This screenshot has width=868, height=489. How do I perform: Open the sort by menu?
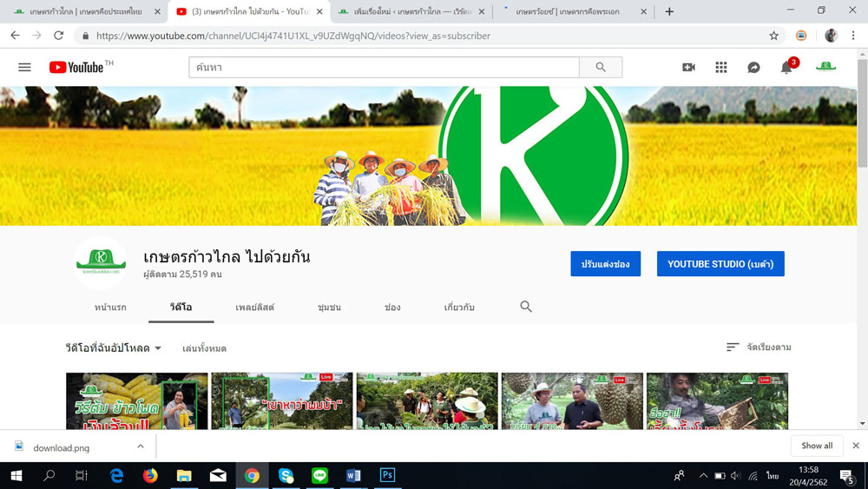click(759, 347)
